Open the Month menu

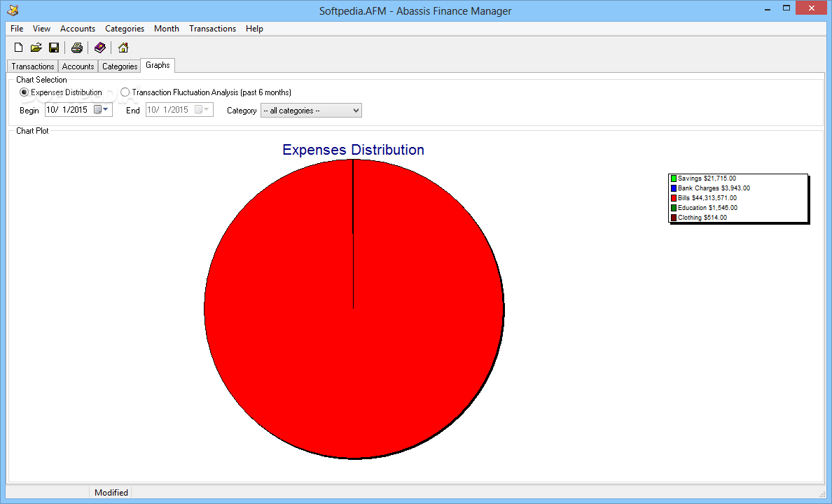167,29
